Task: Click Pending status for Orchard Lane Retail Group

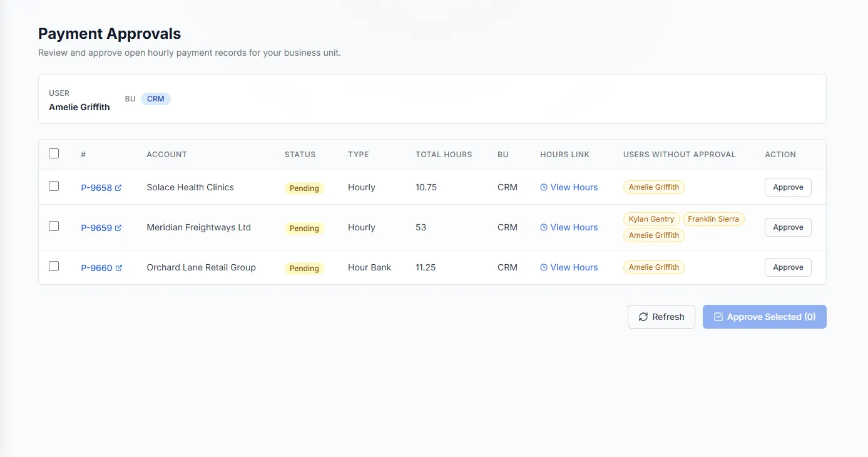Action: click(304, 269)
